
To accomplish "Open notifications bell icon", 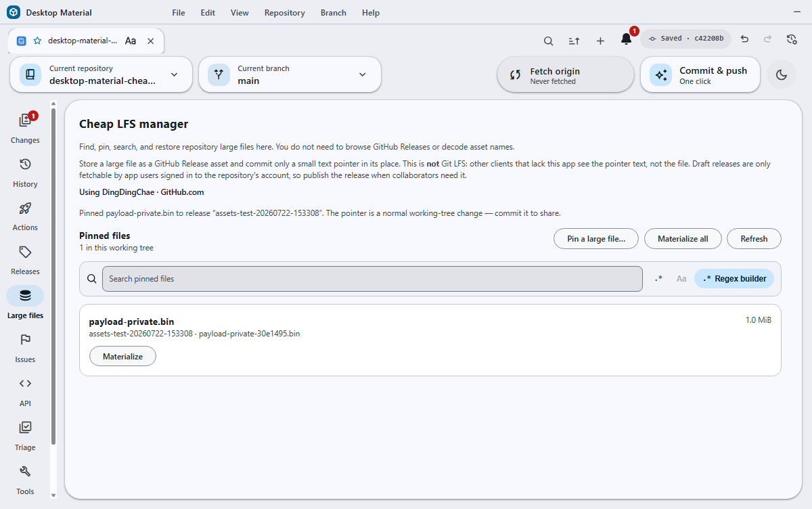I will click(x=627, y=39).
